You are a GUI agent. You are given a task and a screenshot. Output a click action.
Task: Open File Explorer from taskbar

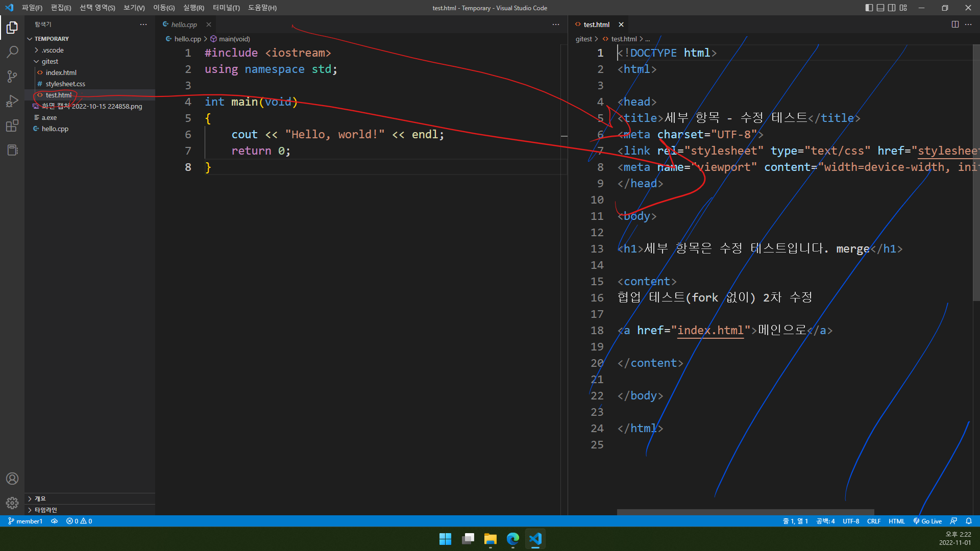tap(491, 539)
